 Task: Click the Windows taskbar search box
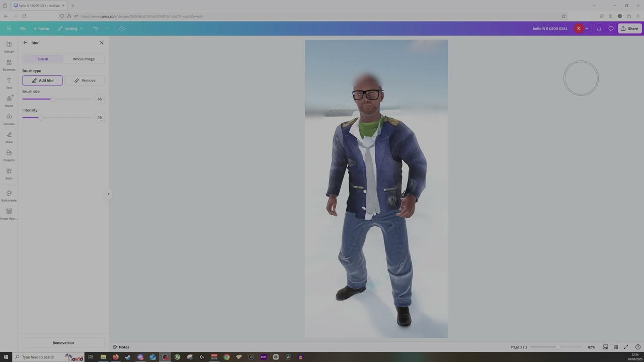point(48,357)
